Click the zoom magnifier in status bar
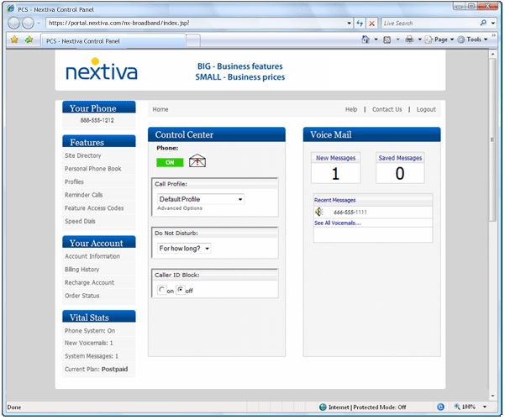 pos(457,407)
